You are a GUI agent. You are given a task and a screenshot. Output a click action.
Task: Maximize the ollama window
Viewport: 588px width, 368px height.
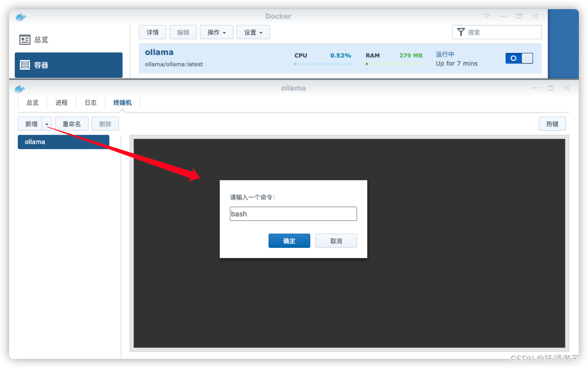(551, 88)
